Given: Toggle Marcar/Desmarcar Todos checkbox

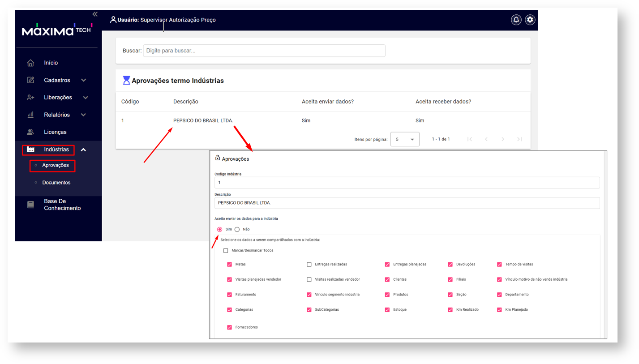Looking at the screenshot, I should 226,250.
